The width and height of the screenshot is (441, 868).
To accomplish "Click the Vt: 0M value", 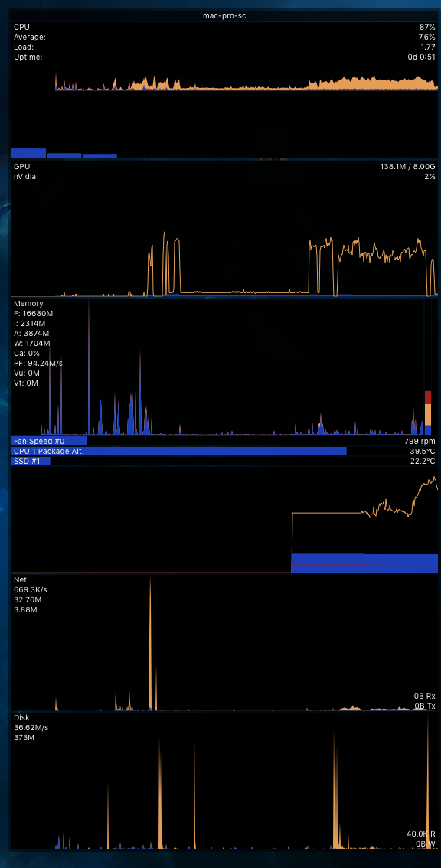I will 26,383.
